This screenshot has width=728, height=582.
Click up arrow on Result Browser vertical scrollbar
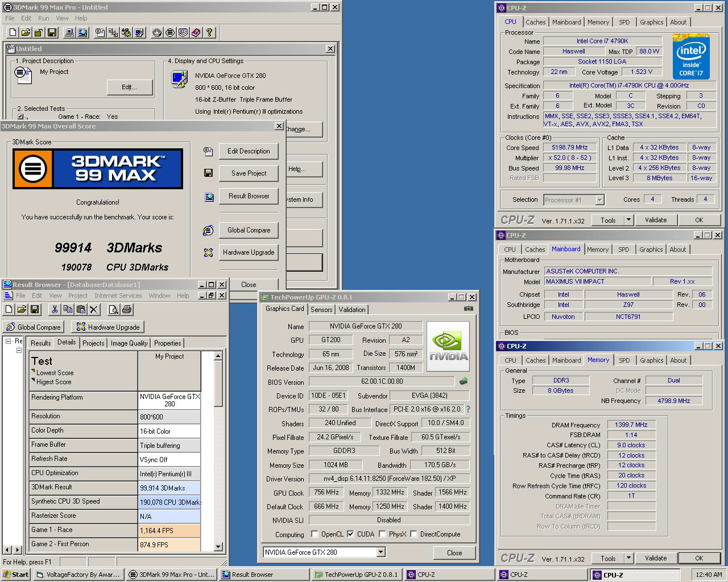(x=218, y=356)
